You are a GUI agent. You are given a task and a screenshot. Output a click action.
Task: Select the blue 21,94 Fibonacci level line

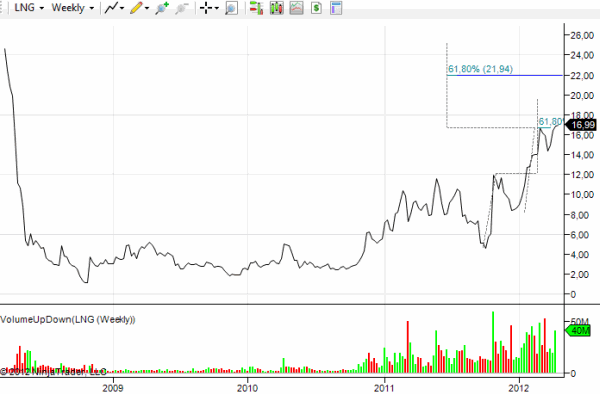509,75
